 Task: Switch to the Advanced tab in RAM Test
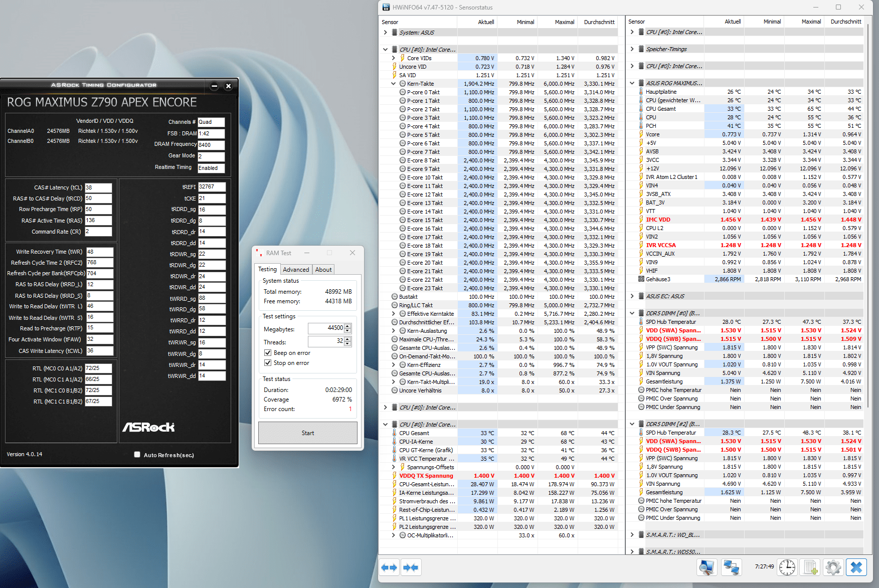(296, 270)
